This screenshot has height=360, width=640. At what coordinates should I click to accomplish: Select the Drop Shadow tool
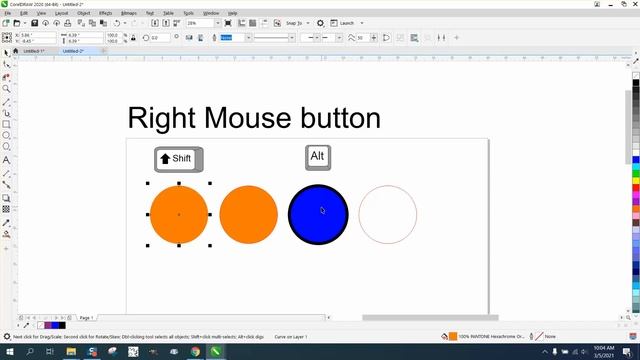[6, 198]
